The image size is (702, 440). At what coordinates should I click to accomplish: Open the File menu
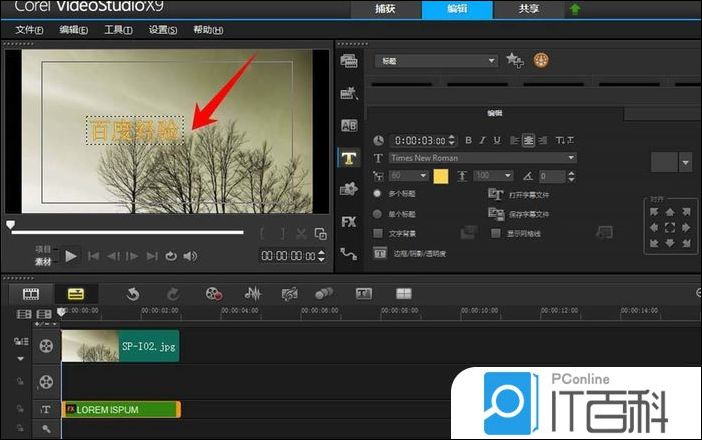click(x=30, y=30)
